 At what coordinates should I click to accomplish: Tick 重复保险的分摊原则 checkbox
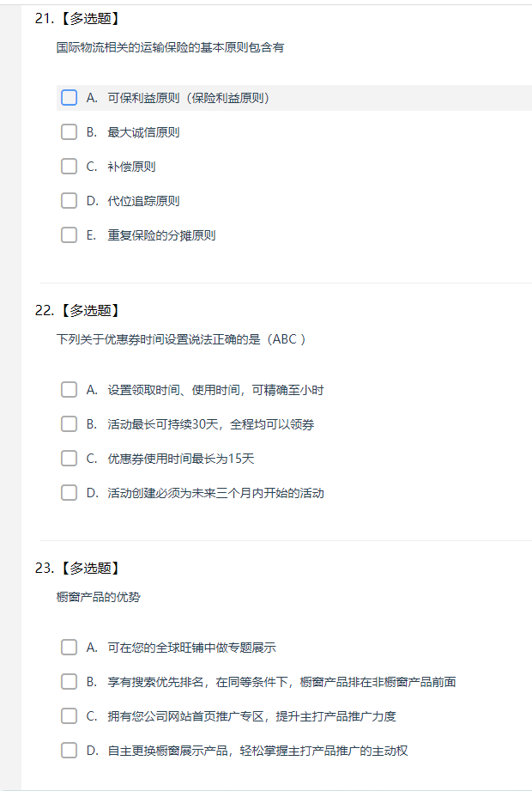point(69,235)
